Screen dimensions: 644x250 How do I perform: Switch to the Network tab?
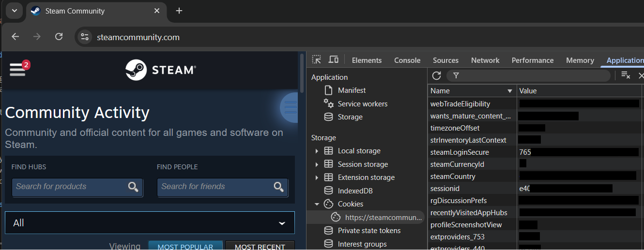[485, 60]
